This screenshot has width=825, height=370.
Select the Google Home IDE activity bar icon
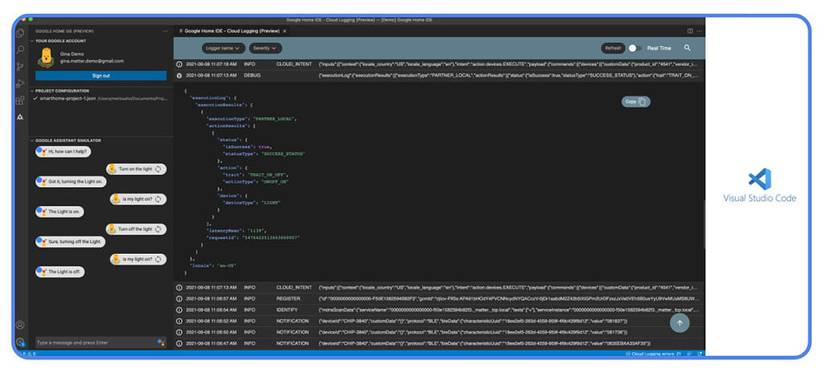click(21, 116)
